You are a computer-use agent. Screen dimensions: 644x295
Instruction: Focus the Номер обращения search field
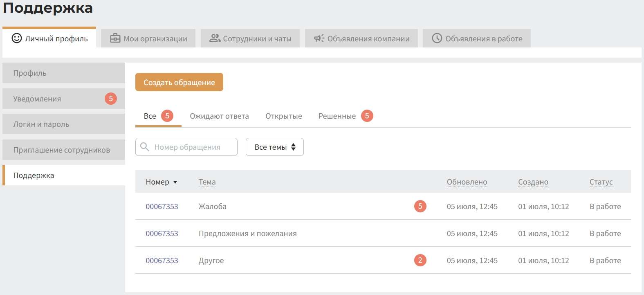point(186,147)
